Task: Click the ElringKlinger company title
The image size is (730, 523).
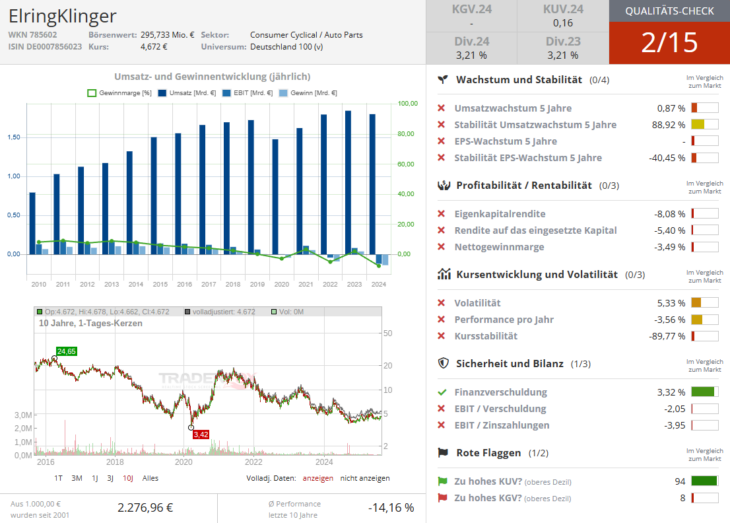Action: click(62, 16)
